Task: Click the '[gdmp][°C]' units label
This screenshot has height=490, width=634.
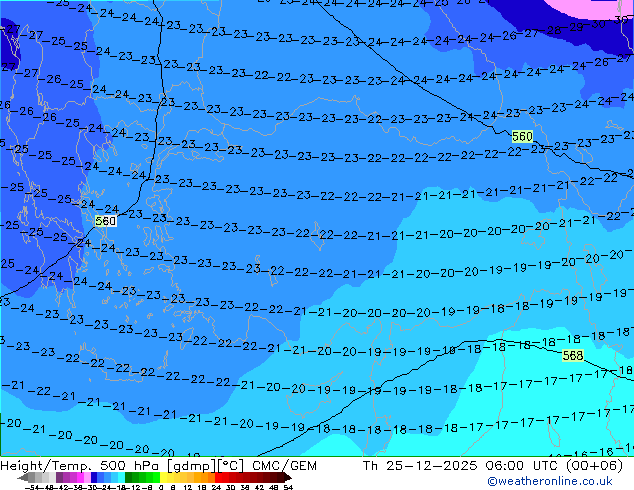Action: [x=205, y=466]
